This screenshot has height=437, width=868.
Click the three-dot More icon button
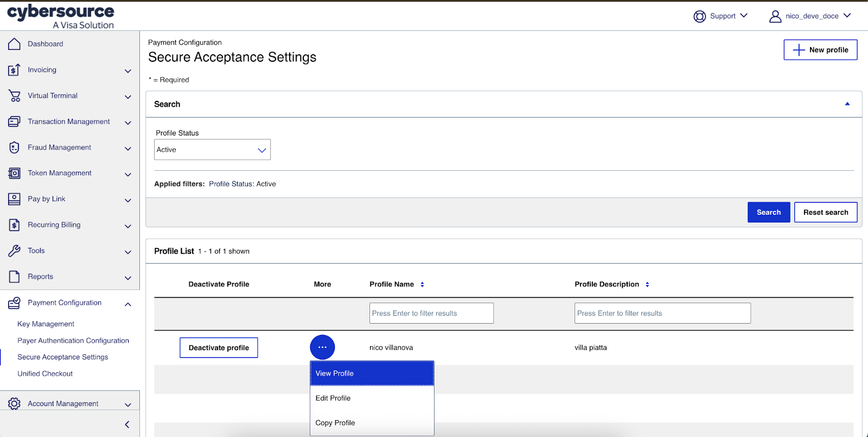[322, 348]
